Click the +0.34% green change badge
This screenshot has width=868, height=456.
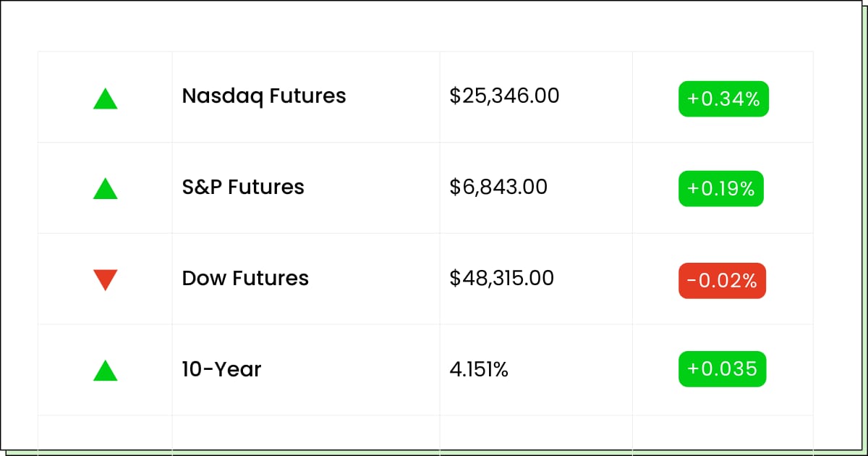[x=723, y=99]
